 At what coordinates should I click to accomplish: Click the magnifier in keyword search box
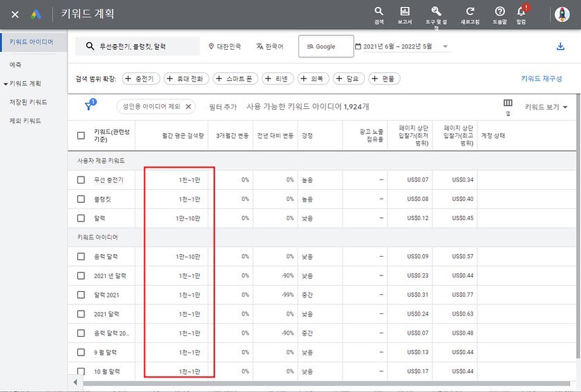[x=90, y=46]
